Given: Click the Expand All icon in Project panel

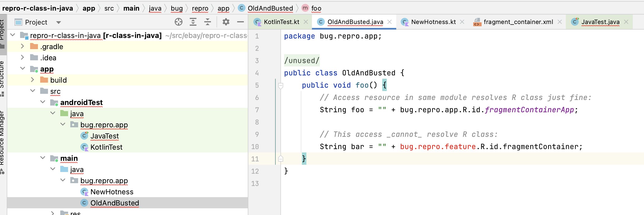Looking at the screenshot, I should coord(193,22).
